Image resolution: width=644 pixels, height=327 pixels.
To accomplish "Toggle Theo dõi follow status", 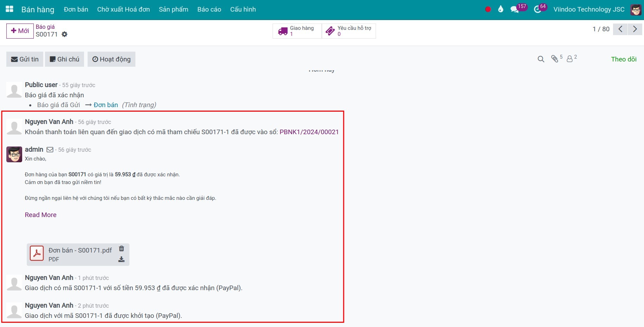I will point(624,59).
